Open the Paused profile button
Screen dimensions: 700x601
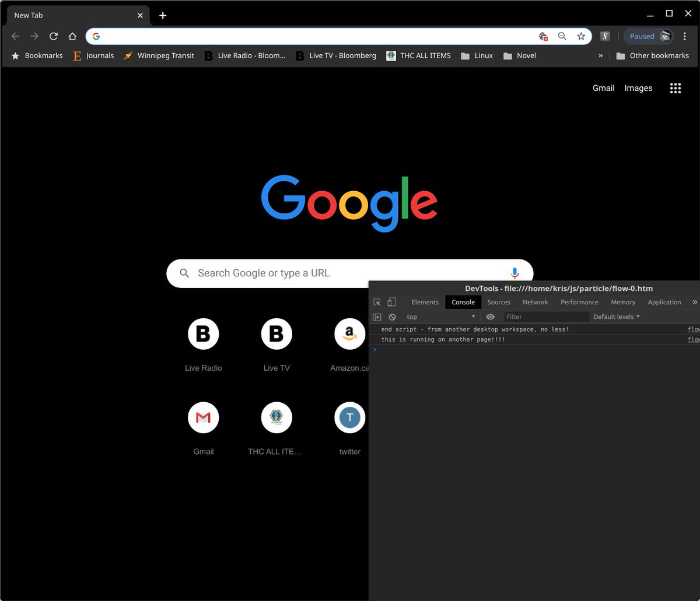[x=649, y=36]
